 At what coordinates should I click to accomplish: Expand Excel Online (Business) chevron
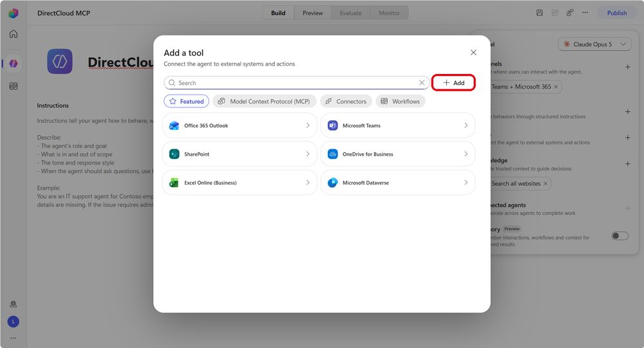308,182
